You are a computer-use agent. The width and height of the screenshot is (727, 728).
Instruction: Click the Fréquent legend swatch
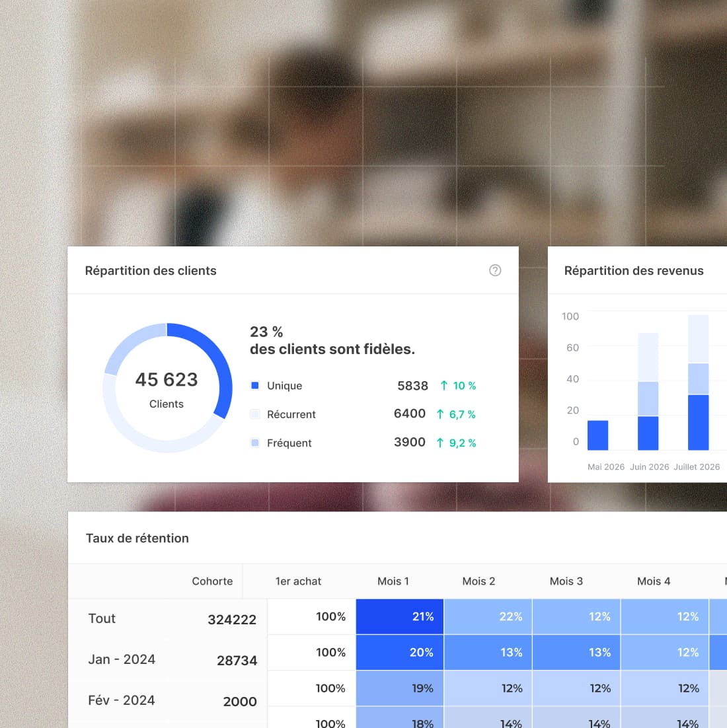254,443
